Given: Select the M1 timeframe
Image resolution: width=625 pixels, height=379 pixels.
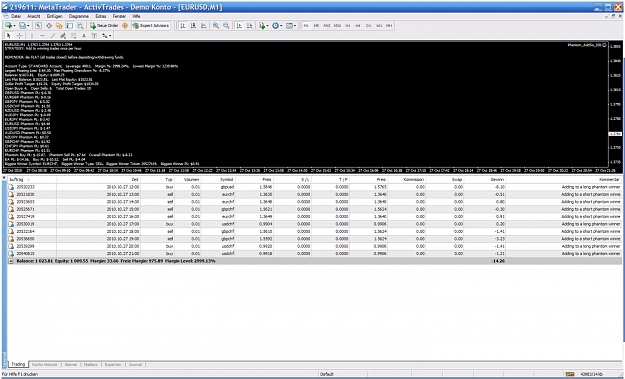Looking at the screenshot, I should (306, 26).
